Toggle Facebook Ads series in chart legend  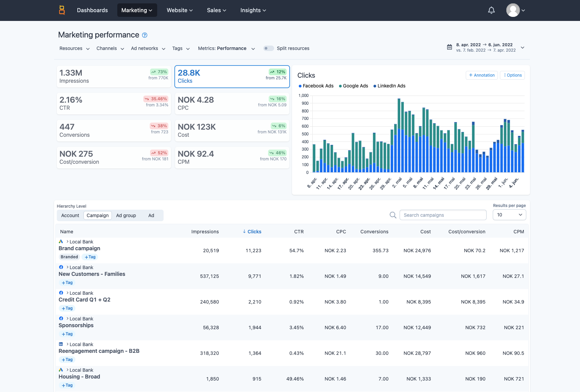click(x=316, y=86)
